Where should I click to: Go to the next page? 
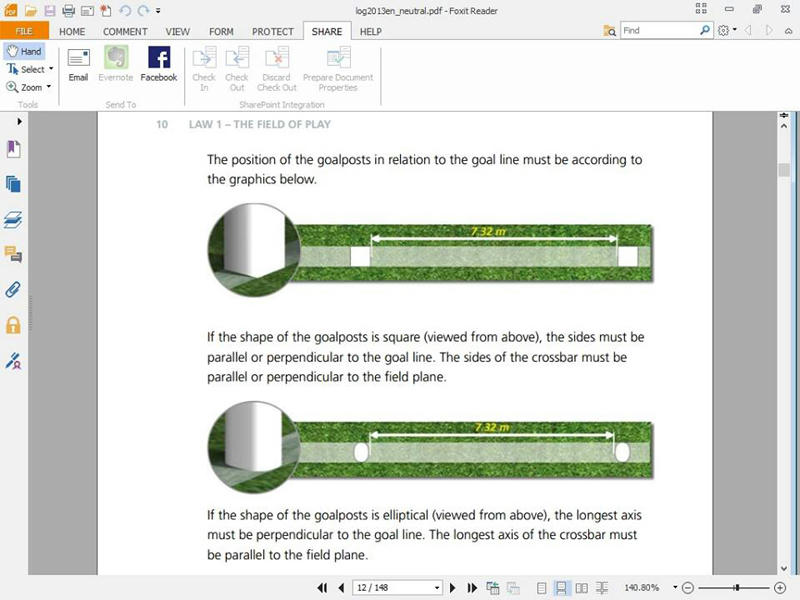pyautogui.click(x=452, y=588)
